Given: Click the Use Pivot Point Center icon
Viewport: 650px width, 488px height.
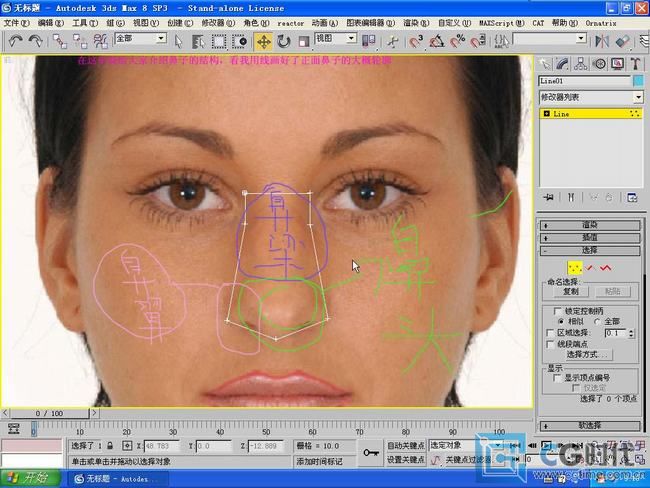Looking at the screenshot, I should click(x=368, y=41).
